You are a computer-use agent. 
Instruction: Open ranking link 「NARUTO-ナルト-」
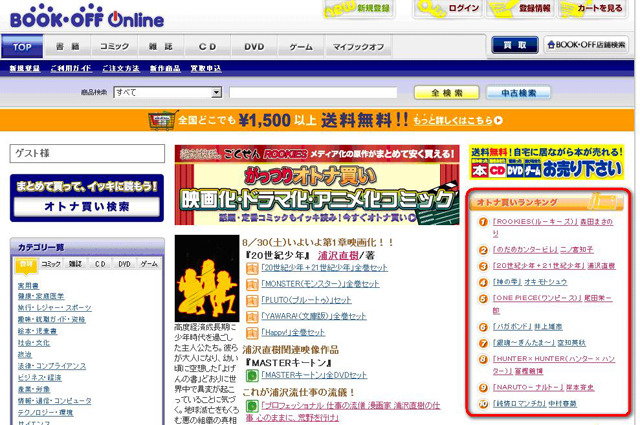(528, 387)
